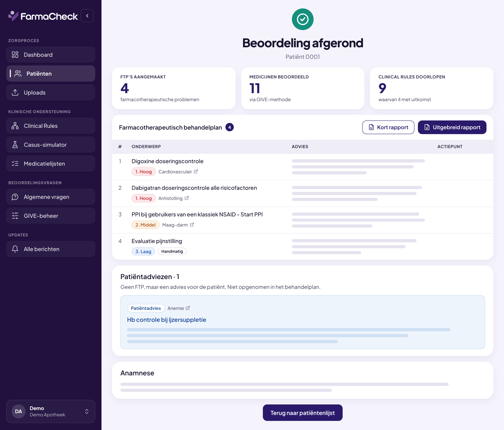Click the Handmatig tag on Evaluatie pijnstilling
The width and height of the screenshot is (504, 430).
tap(172, 251)
